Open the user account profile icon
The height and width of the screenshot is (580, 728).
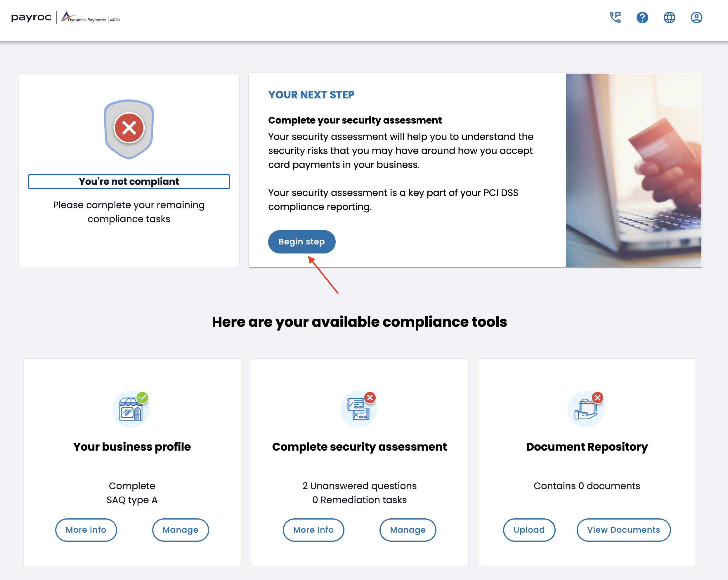pos(696,18)
